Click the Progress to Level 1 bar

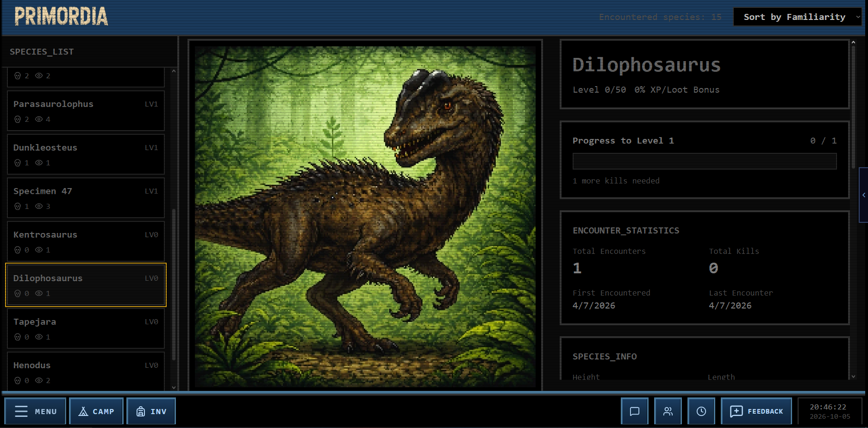tap(705, 161)
